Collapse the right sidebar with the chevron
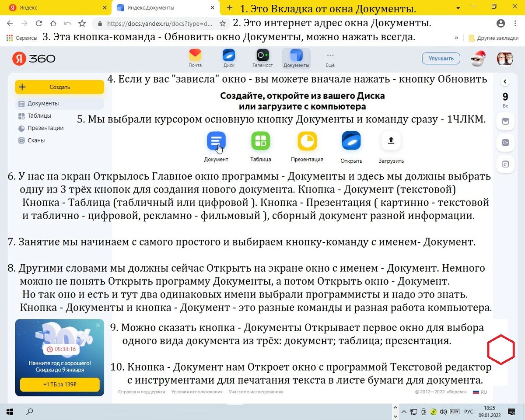This screenshot has width=525, height=420. pyautogui.click(x=505, y=81)
